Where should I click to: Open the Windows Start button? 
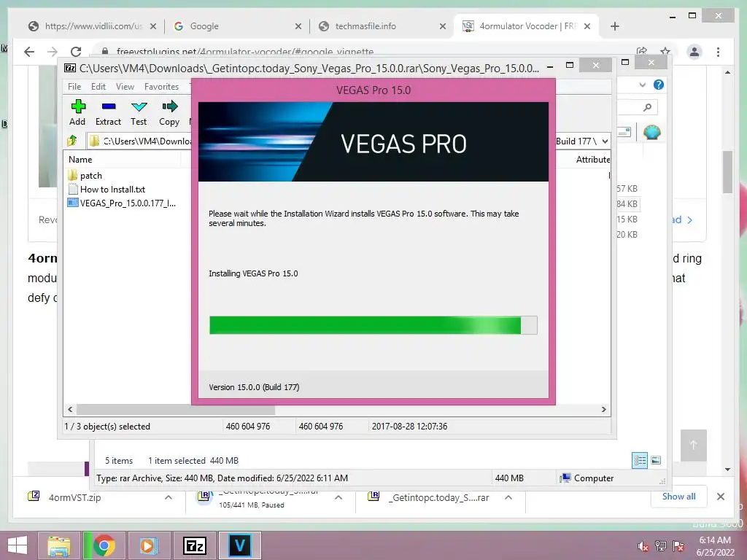pos(18,545)
